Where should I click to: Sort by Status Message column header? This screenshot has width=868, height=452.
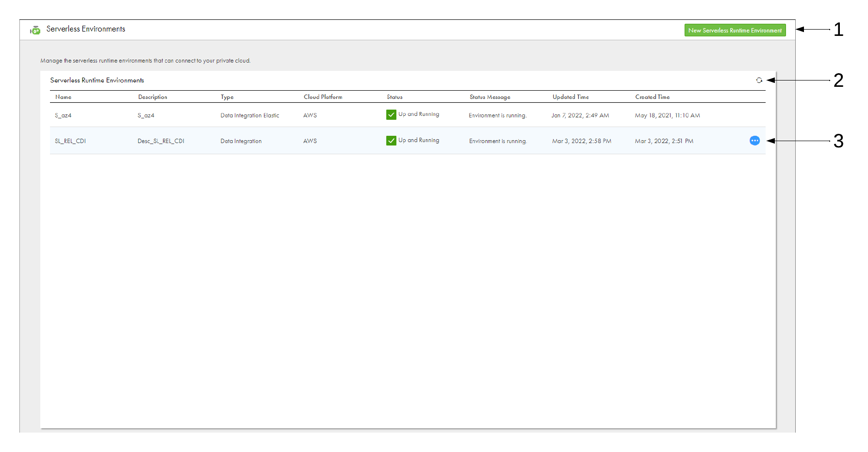point(490,97)
